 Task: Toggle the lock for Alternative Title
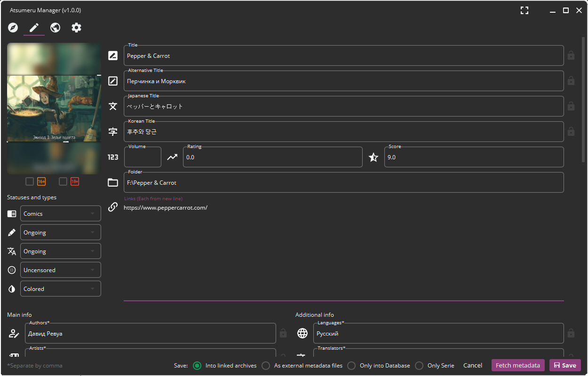[x=571, y=81]
